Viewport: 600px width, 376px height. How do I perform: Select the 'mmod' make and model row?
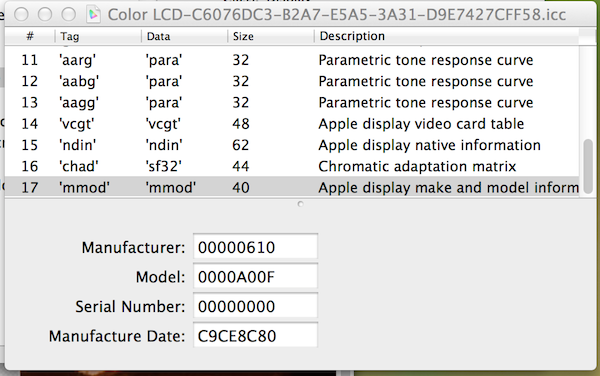point(292,187)
